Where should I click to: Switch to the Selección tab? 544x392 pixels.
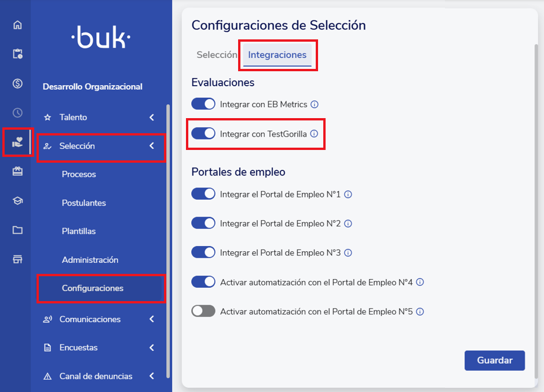coord(217,55)
